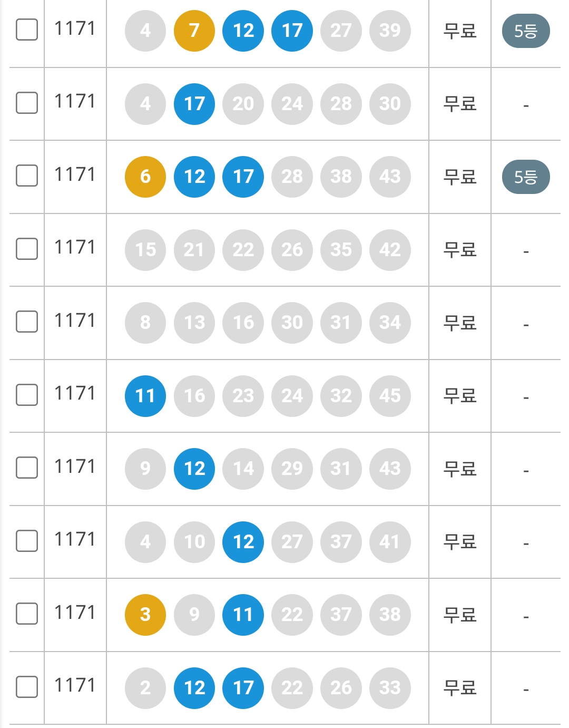569x728 pixels.
Task: Click the 5등 badge in the first row
Action: click(526, 31)
